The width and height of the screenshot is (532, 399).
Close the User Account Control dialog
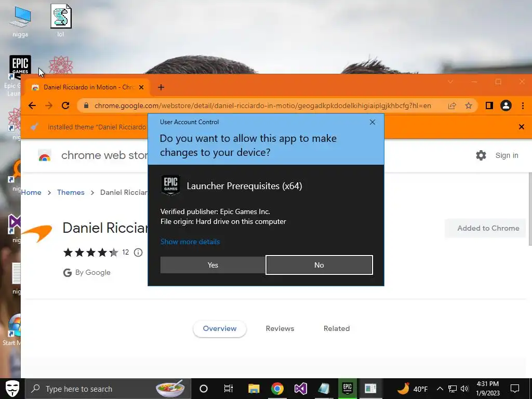[x=372, y=122]
